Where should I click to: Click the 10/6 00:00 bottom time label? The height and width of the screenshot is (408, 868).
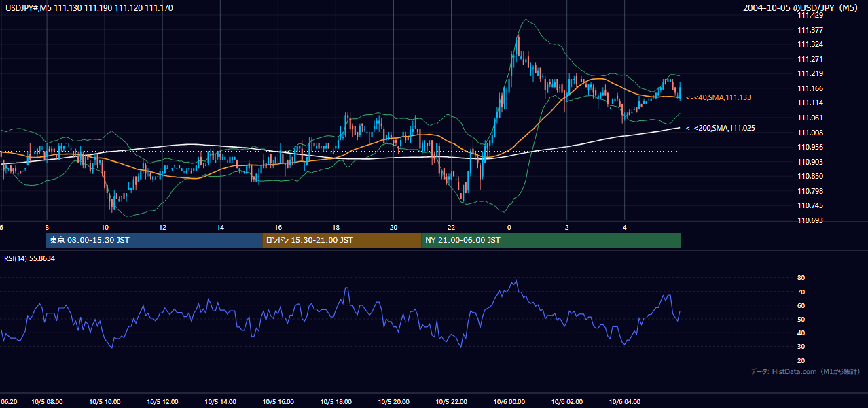[x=509, y=402]
